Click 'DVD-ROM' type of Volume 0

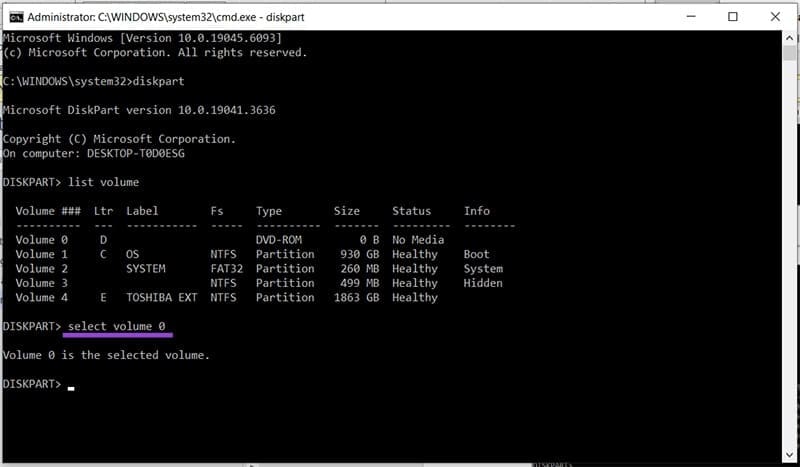click(279, 240)
